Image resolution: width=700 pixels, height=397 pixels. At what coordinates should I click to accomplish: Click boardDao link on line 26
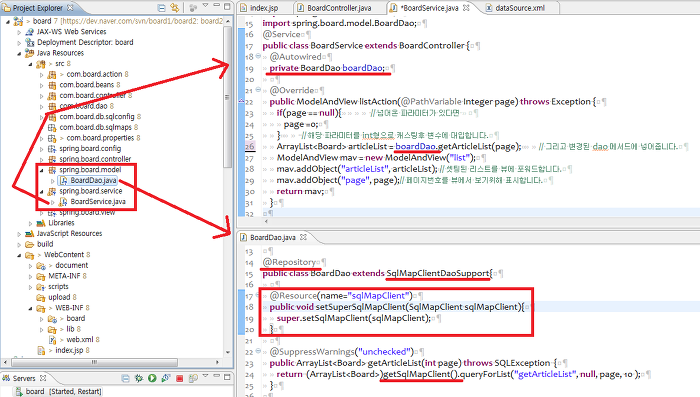click(x=416, y=146)
